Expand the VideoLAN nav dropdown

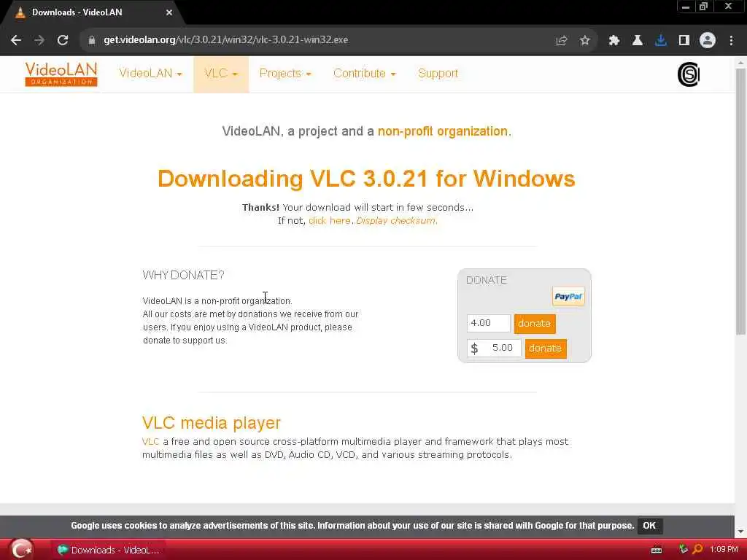pyautogui.click(x=150, y=74)
